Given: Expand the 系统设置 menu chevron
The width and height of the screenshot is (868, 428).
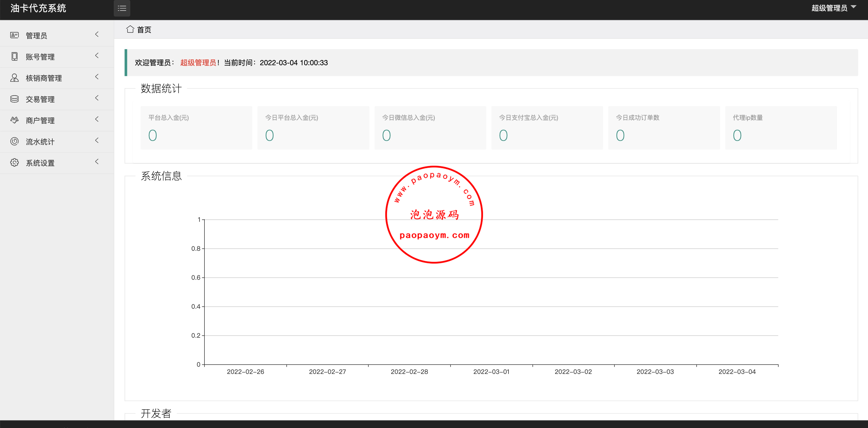Looking at the screenshot, I should (x=97, y=162).
